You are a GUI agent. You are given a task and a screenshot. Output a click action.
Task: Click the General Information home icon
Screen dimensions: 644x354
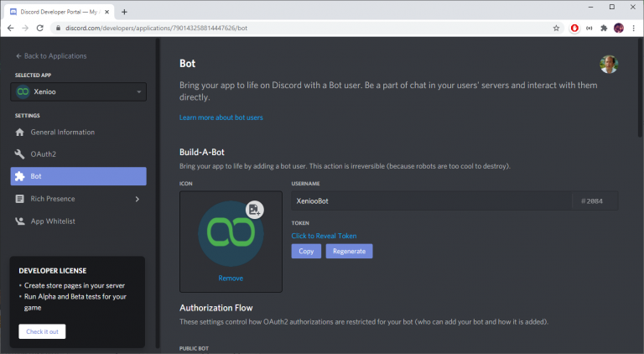[20, 133]
